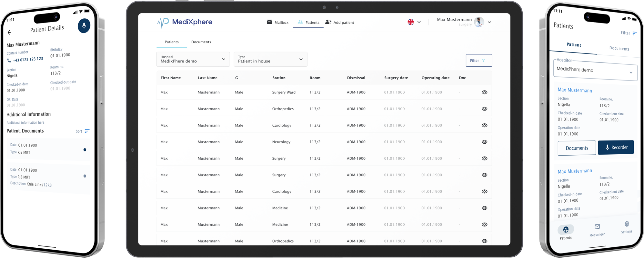
Task: Expand the Type 'Patient in house' dropdown
Action: pos(270,59)
